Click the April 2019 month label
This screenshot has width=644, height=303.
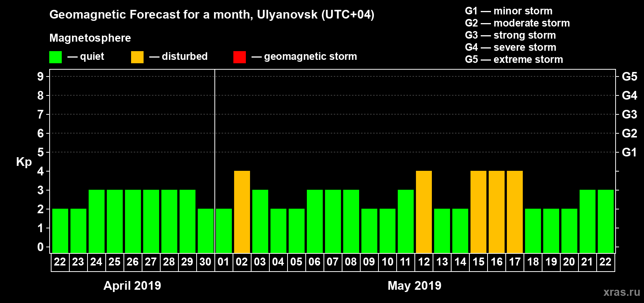pos(132,286)
